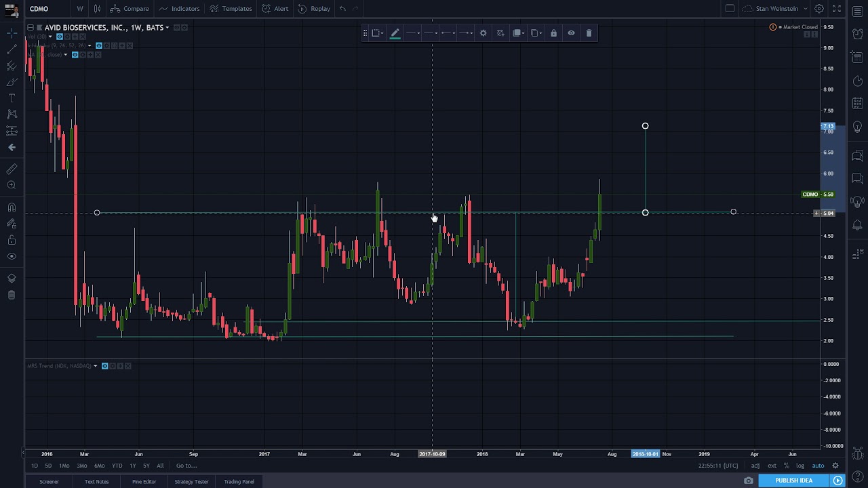Undo the last chart action
This screenshot has height=488, width=868.
[x=342, y=9]
